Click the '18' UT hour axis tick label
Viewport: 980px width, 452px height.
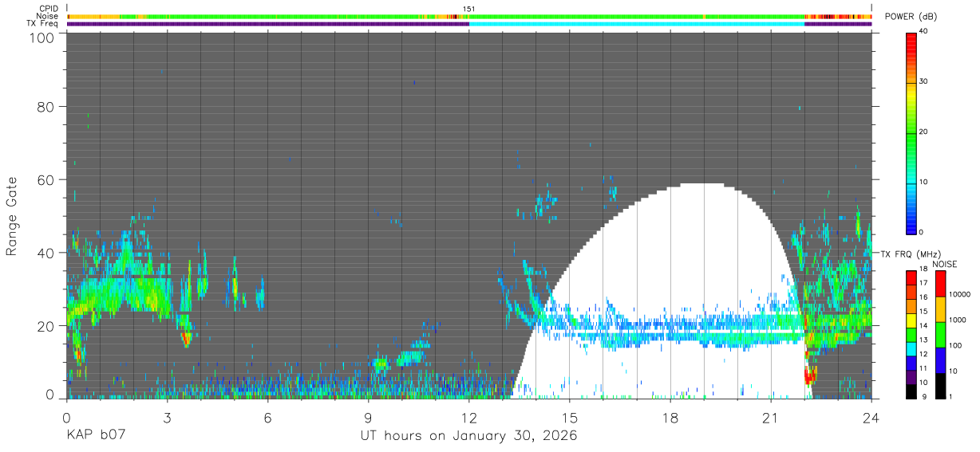670,418
